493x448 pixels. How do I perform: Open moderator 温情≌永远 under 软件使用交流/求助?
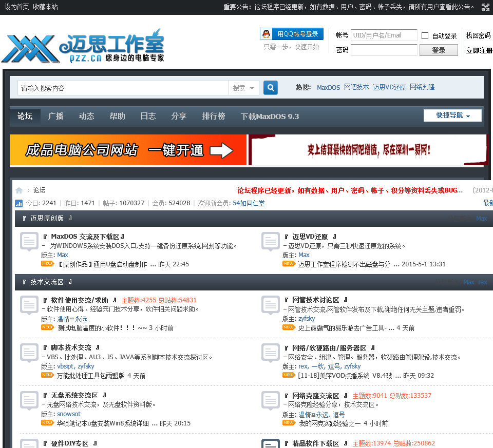[x=72, y=319]
